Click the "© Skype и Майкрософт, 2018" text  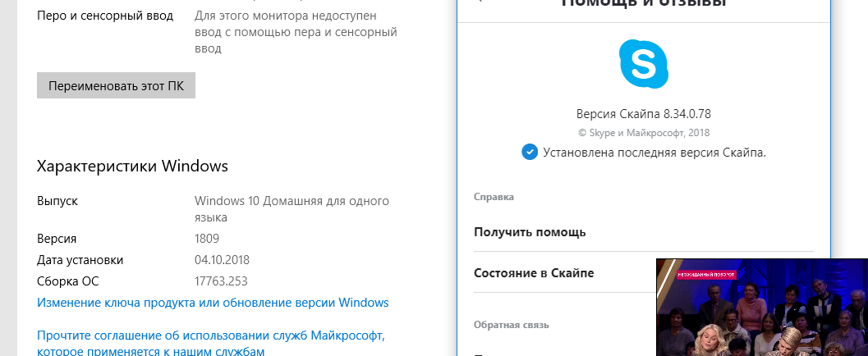(643, 133)
